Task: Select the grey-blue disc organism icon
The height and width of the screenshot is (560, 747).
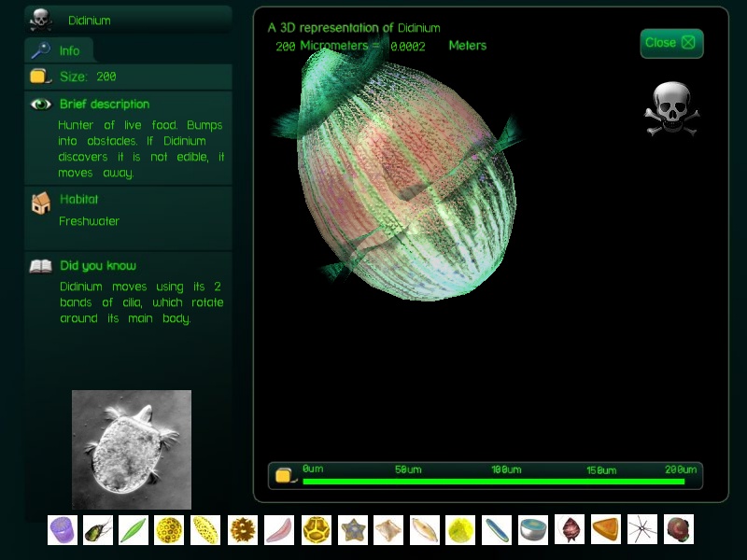Action: pyautogui.click(x=533, y=529)
